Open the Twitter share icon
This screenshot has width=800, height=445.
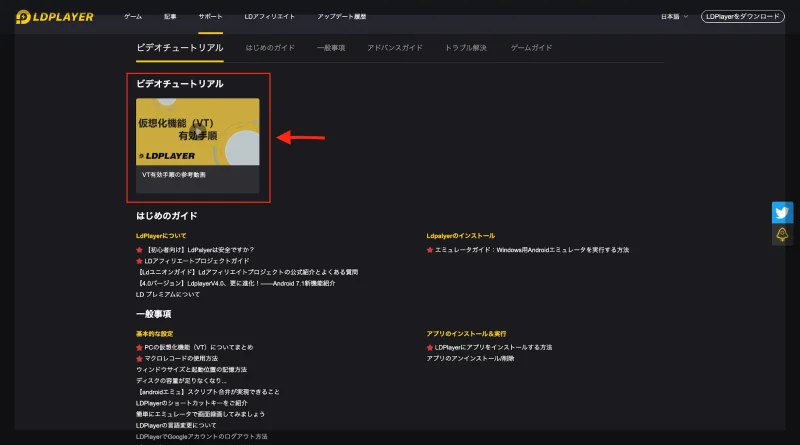(x=782, y=213)
